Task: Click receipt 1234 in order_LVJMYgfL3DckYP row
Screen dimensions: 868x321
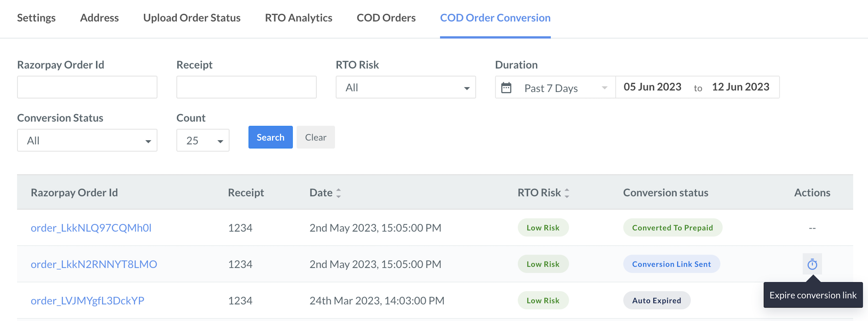Action: [x=240, y=300]
